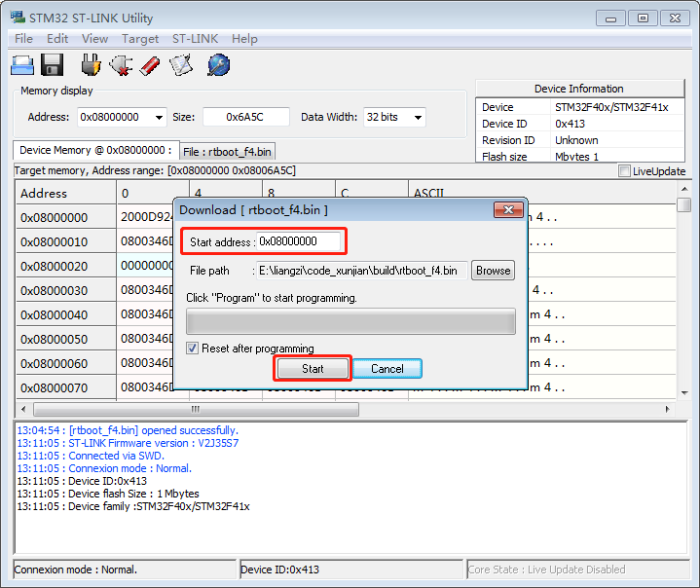Click the File path text field
Viewport: 700px width, 588px height.
click(x=362, y=271)
